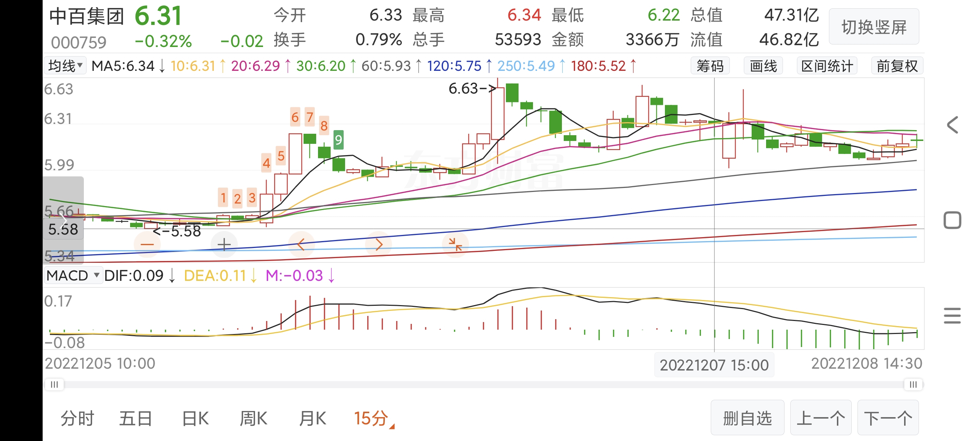Tap Android recent apps menu lines
Viewport: 980px width, 441px height.
[x=952, y=316]
